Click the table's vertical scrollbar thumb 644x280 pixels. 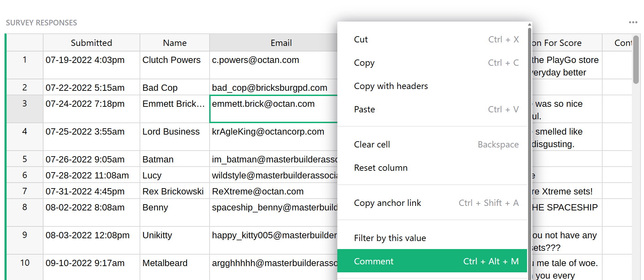coord(636,60)
